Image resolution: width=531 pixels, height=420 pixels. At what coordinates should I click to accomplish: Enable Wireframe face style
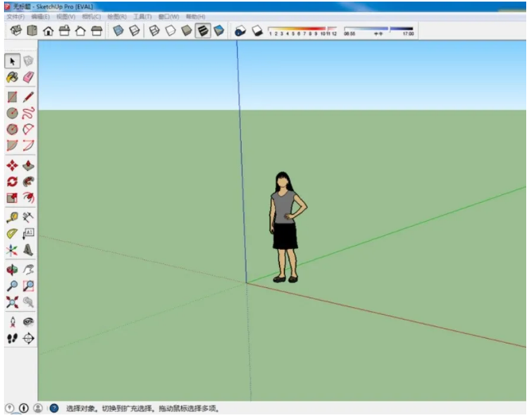click(x=154, y=31)
